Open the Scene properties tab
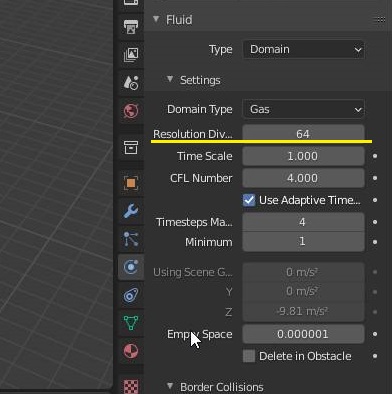Screen dimensions: 392x394 point(131,82)
